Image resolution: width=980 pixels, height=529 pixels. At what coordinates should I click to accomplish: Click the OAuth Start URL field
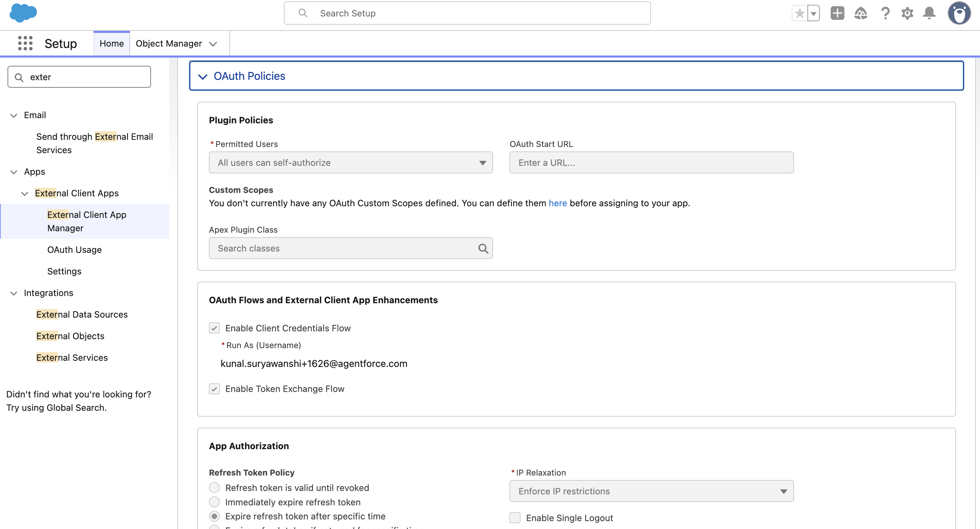pyautogui.click(x=651, y=162)
